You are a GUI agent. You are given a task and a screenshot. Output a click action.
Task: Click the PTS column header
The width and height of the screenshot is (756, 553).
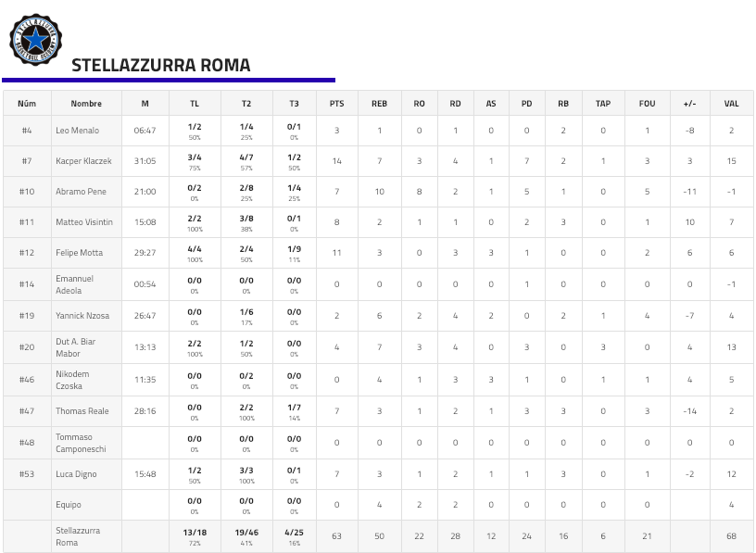[336, 103]
